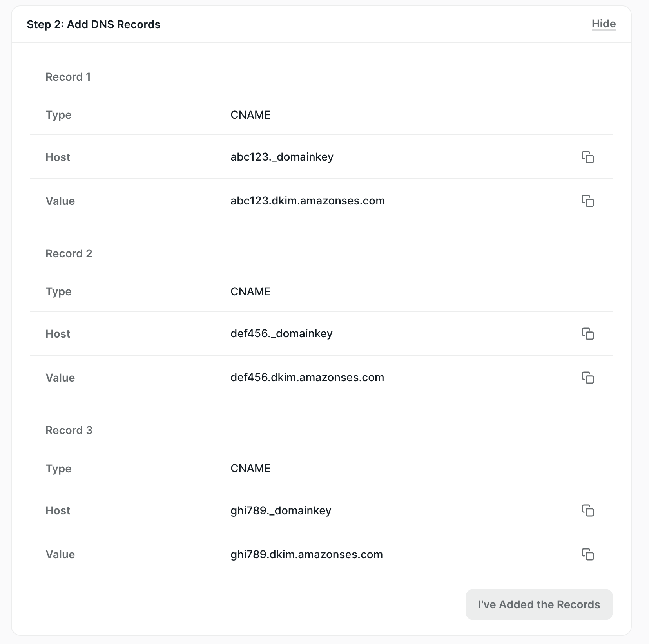Click the Host label in Record 2

58,334
